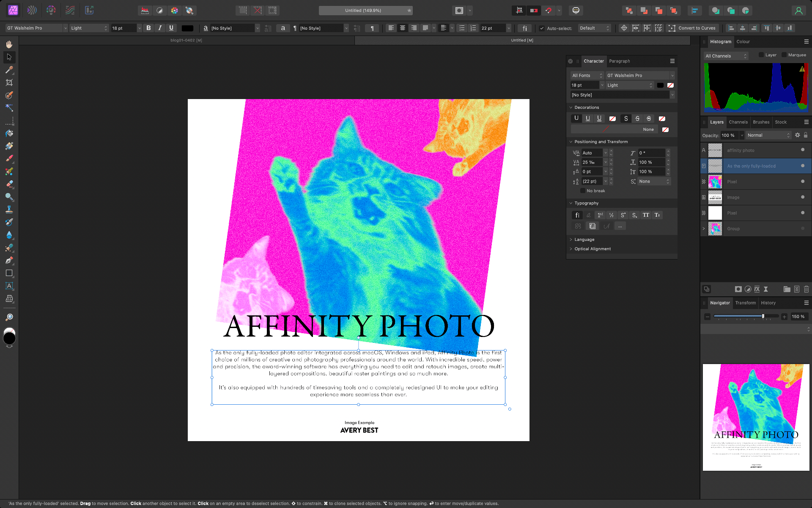812x508 pixels.
Task: Switch to the Channels tab
Action: 738,122
